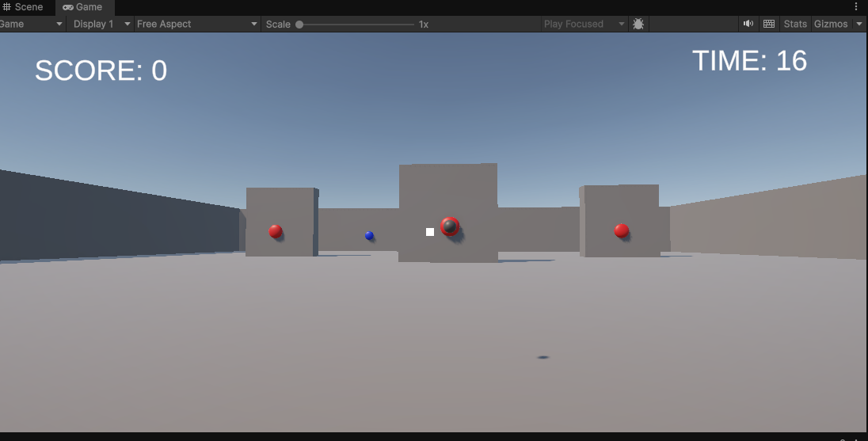Select the Game tab

(84, 7)
